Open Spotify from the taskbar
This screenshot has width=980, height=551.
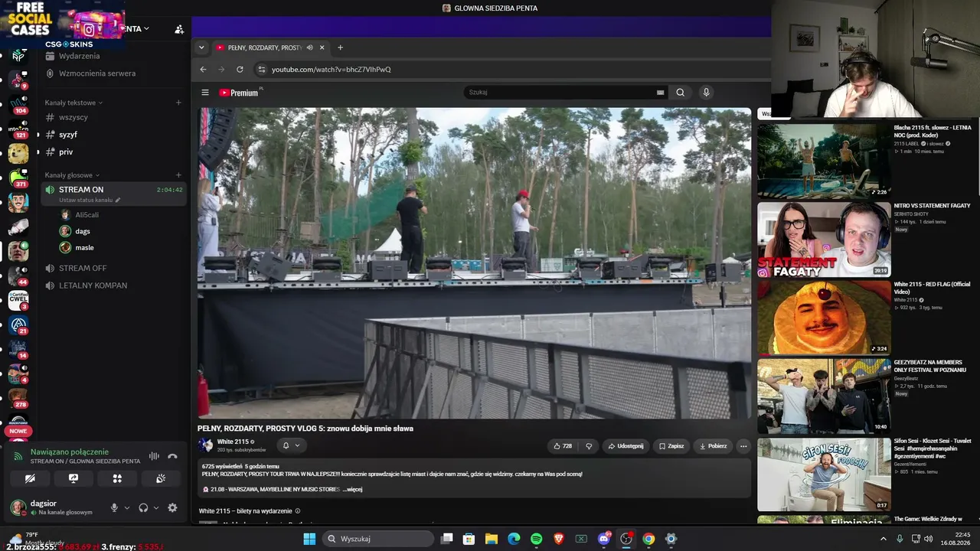click(536, 539)
